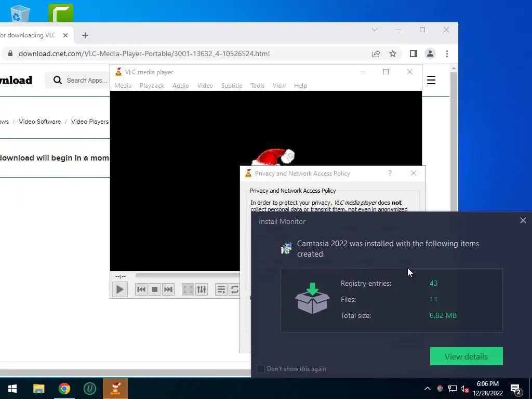Open File Explorer from taskbar
This screenshot has height=399, width=532.
point(38,389)
